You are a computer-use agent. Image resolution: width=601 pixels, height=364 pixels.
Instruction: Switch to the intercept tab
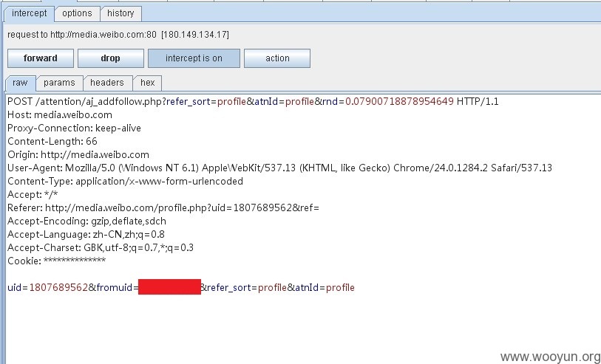tap(29, 13)
